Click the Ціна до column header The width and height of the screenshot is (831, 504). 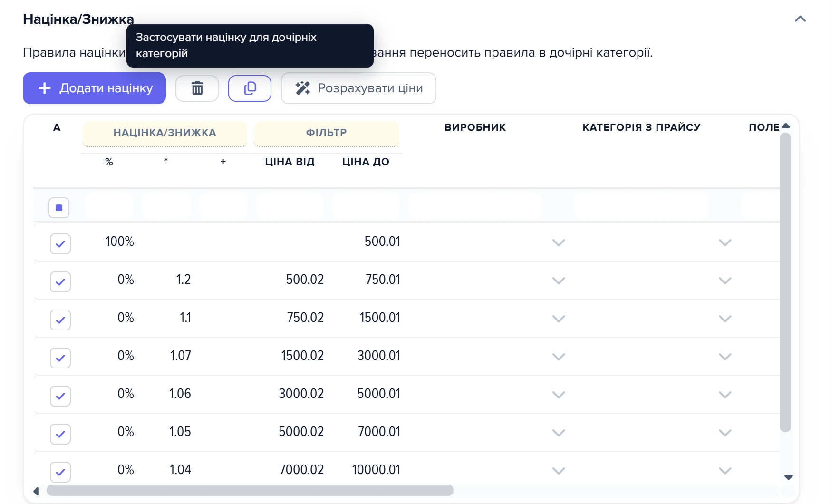coord(366,162)
